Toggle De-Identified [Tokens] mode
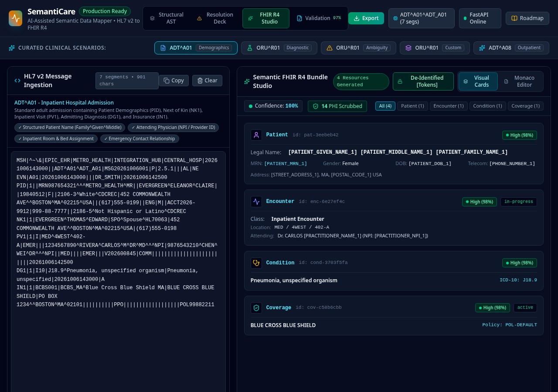Viewport: 558px width, 392px height. [423, 81]
